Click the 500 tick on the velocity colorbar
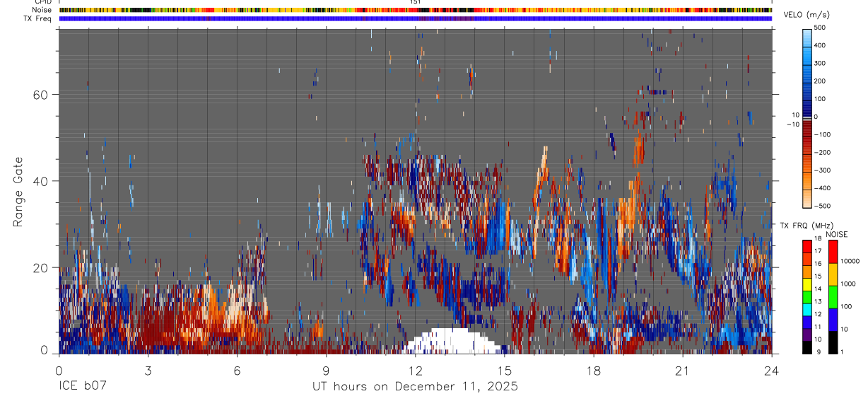 821,28
